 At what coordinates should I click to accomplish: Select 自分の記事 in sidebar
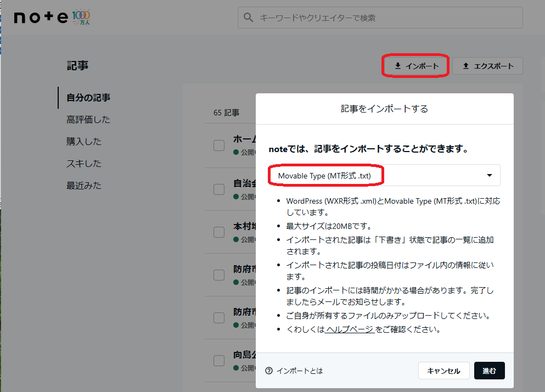click(x=88, y=98)
